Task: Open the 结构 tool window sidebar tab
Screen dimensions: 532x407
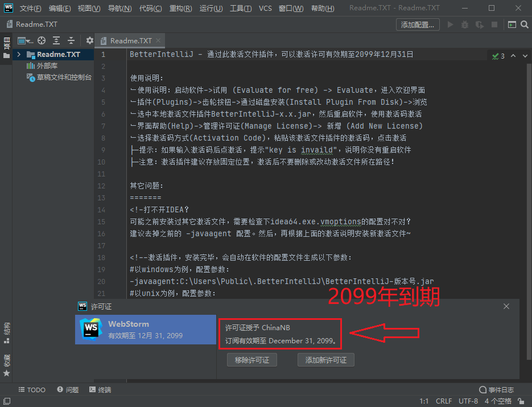Action: pos(6,334)
